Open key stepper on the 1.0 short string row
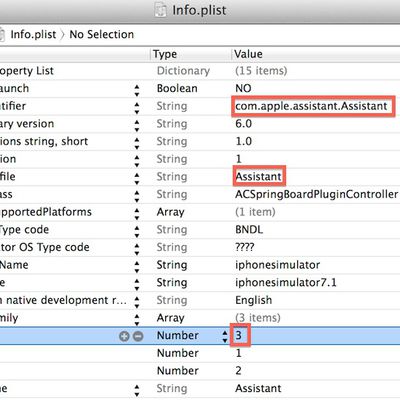Screen dimensions: 400x400 137,142
